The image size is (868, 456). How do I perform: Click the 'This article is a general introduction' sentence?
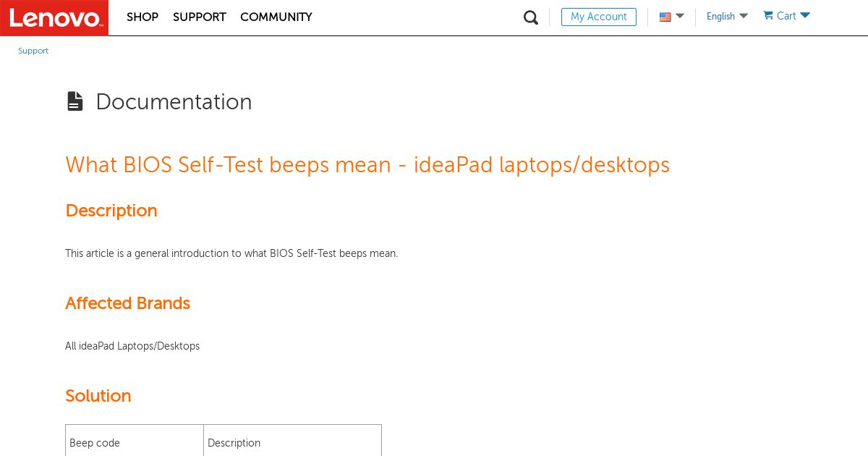(231, 253)
